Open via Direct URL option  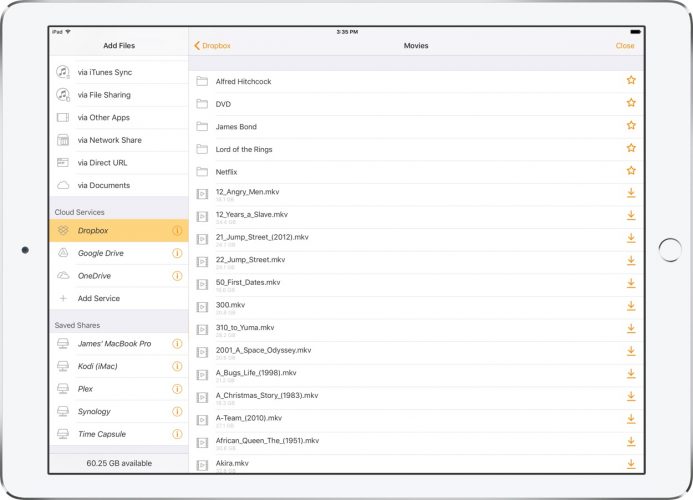119,163
